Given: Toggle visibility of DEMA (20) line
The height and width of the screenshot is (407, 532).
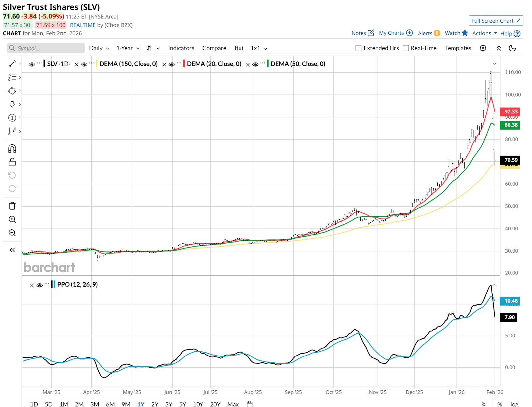Looking at the screenshot, I should coord(172,64).
